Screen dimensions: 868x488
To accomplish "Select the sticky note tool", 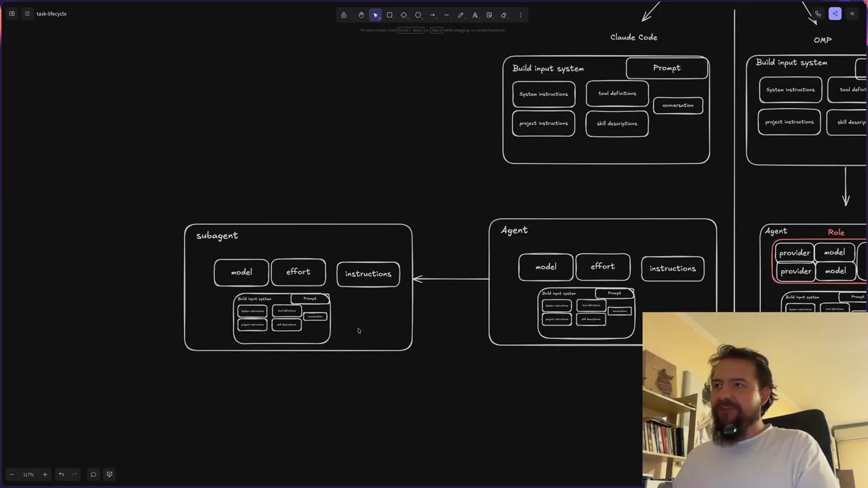I will tap(489, 15).
